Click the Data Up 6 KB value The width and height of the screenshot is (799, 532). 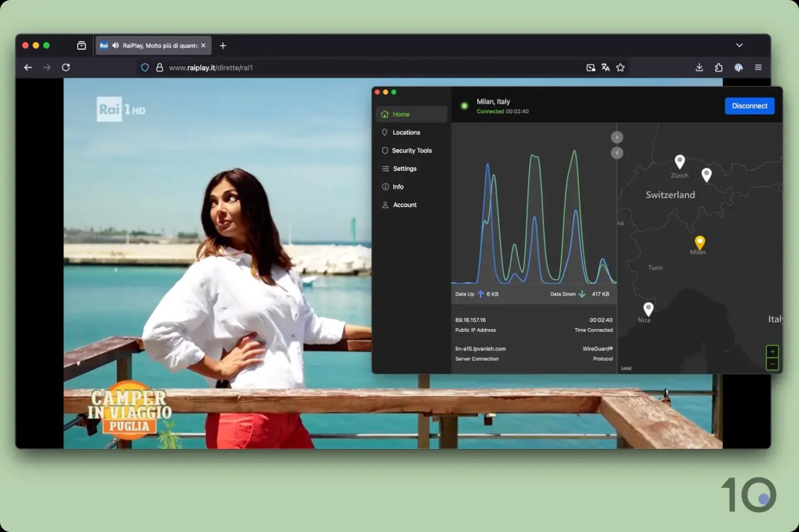point(493,294)
